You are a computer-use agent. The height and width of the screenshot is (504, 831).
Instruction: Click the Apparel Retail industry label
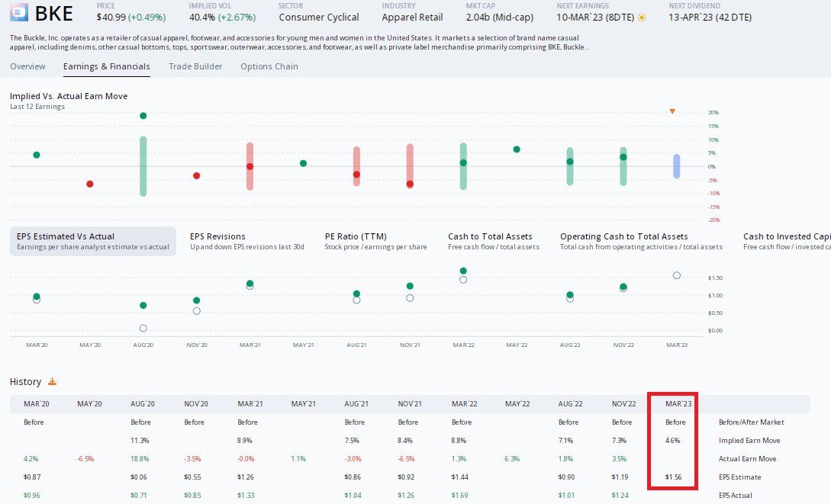pyautogui.click(x=412, y=18)
